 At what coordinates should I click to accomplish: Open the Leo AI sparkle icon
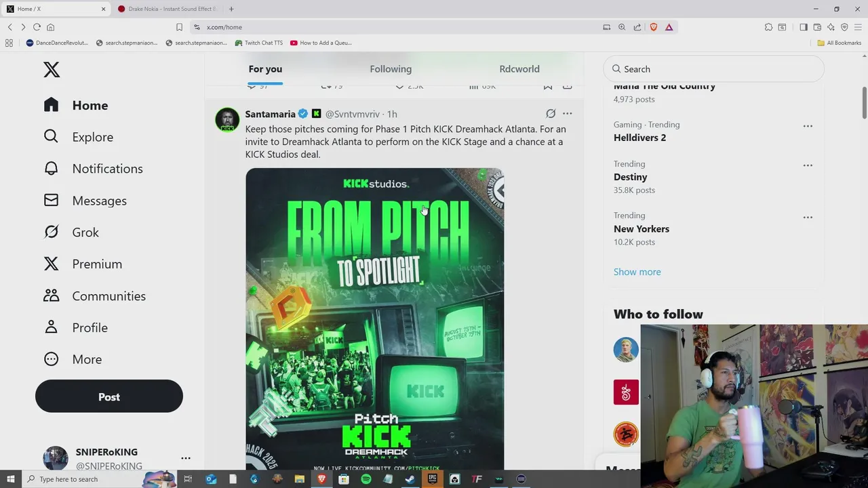(831, 27)
